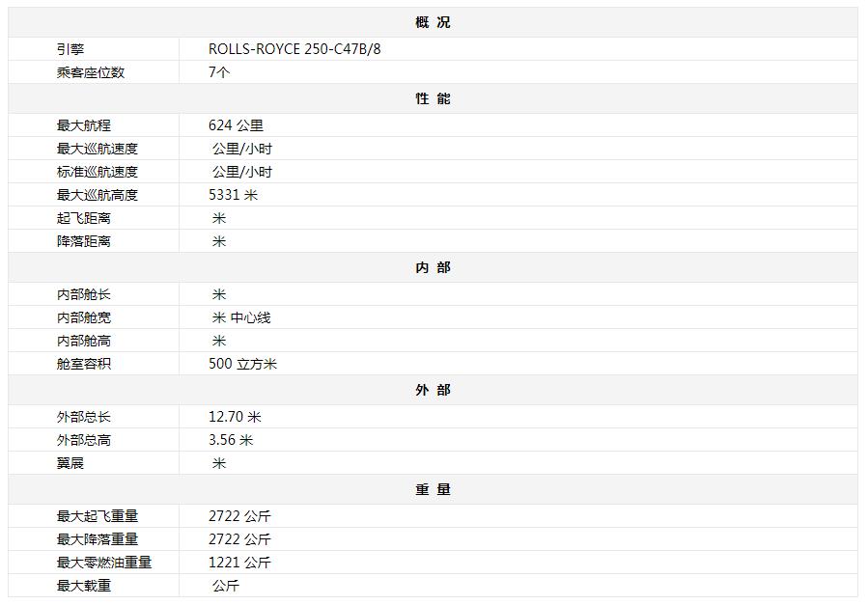
Task: Select the 乘客座位数 row label
Action: 91,72
